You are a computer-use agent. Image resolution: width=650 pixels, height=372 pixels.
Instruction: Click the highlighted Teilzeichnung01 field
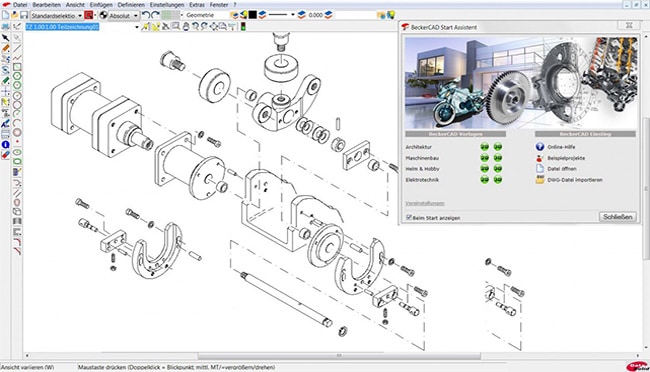tap(62, 27)
